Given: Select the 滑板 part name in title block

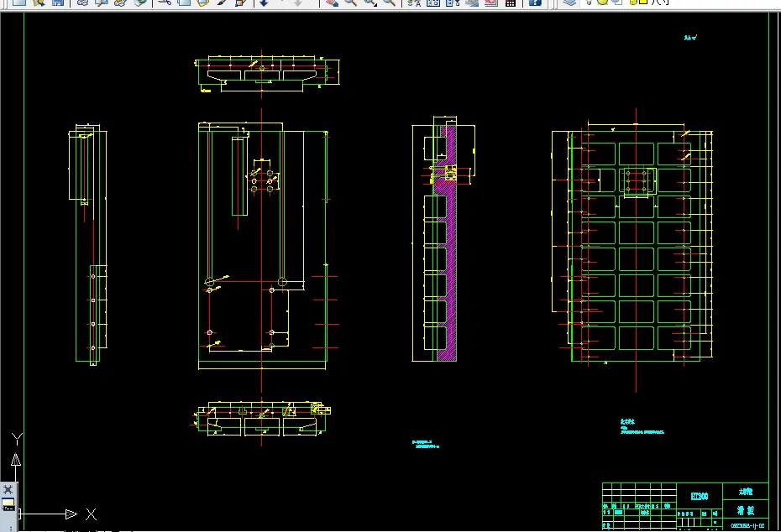Looking at the screenshot, I should [x=745, y=510].
